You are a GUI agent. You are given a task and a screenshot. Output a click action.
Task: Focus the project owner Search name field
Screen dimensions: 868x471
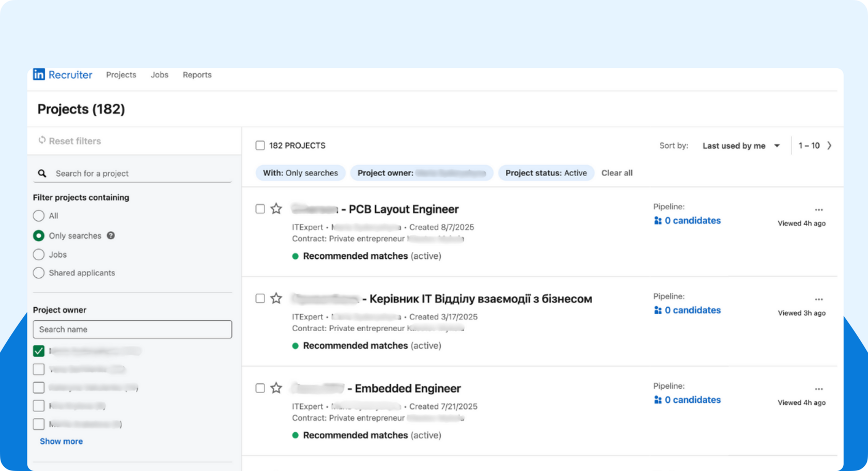point(132,329)
